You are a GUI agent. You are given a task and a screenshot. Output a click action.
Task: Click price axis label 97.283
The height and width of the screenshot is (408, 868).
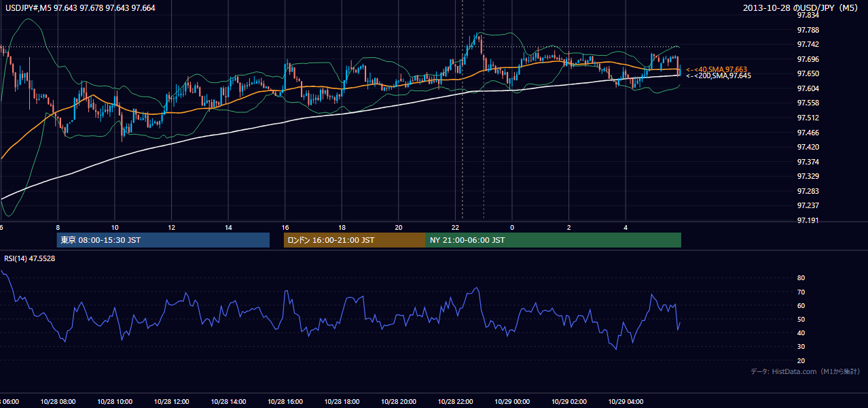[x=808, y=191]
